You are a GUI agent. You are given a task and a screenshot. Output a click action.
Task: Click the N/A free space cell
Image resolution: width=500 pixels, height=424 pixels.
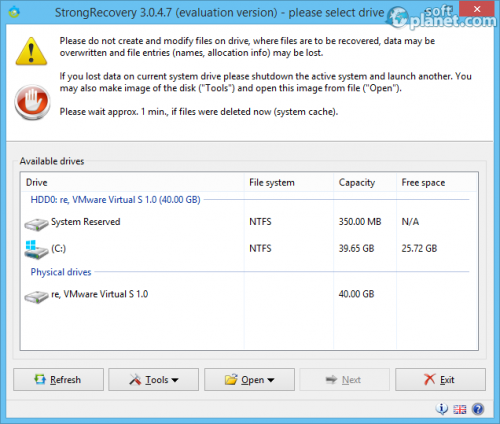click(x=410, y=222)
